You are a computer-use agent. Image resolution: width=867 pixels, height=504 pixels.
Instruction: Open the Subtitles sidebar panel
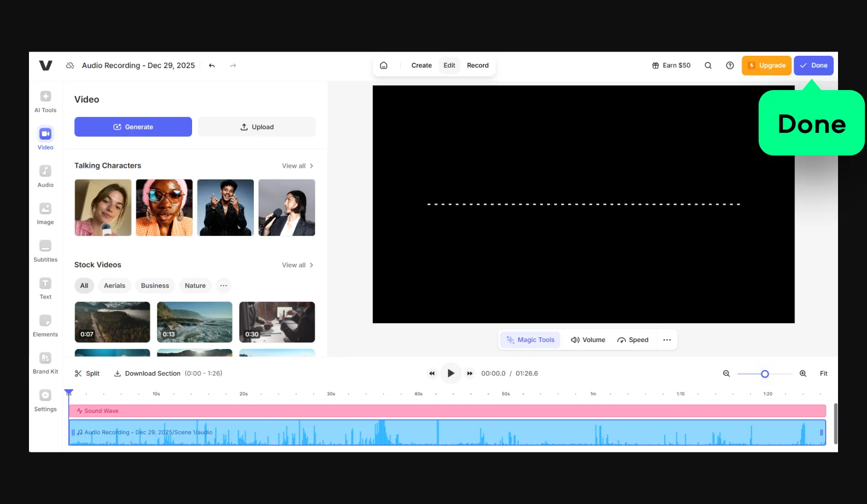(x=46, y=251)
